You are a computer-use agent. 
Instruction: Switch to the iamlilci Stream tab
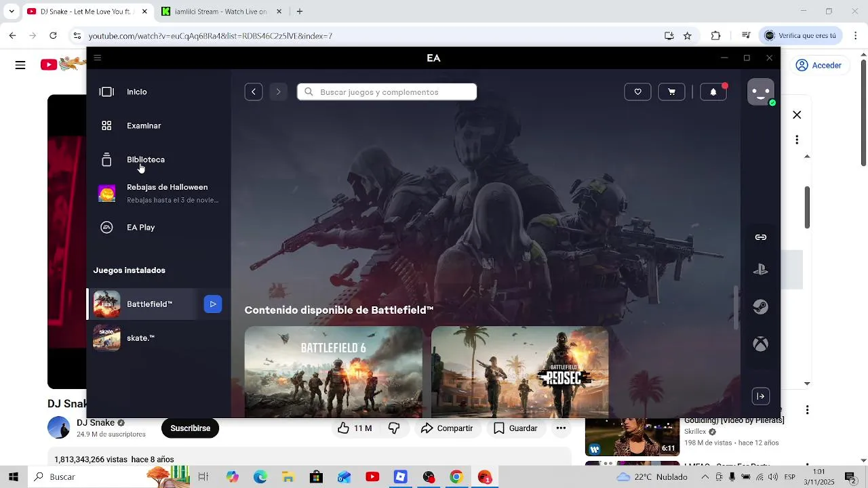click(x=220, y=12)
